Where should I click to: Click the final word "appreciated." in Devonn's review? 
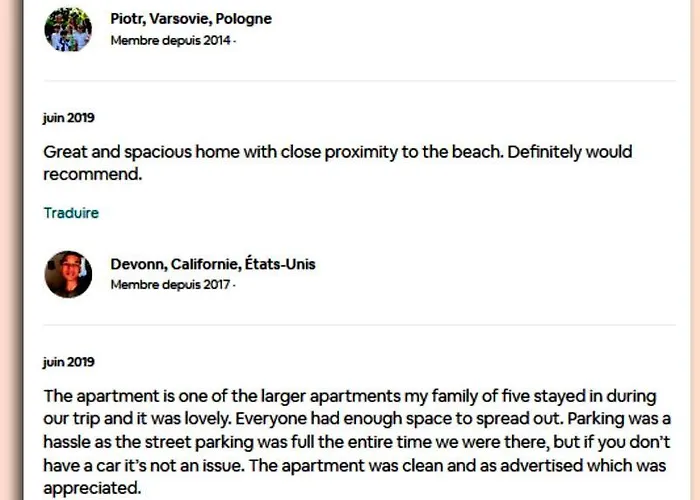pos(92,488)
